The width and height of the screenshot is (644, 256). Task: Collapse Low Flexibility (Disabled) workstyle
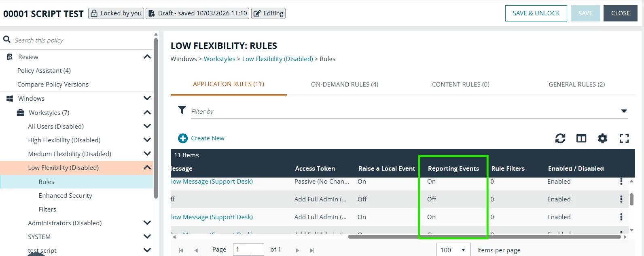pos(147,167)
